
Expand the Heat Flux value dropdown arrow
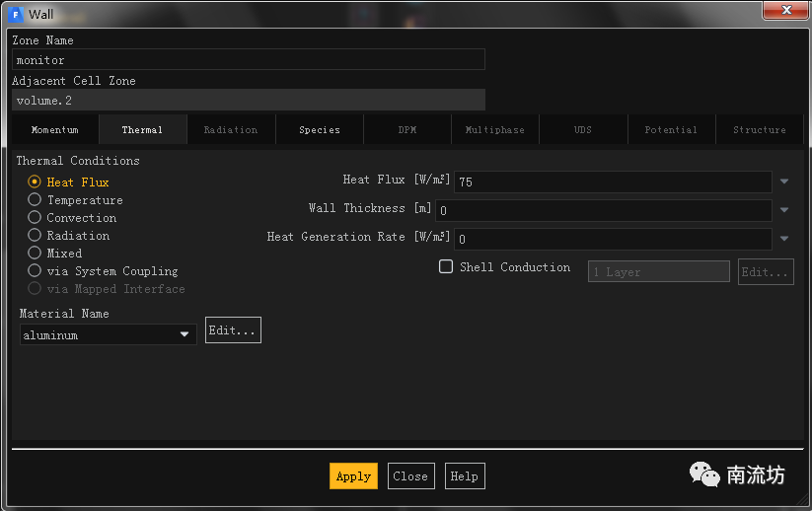tap(784, 182)
